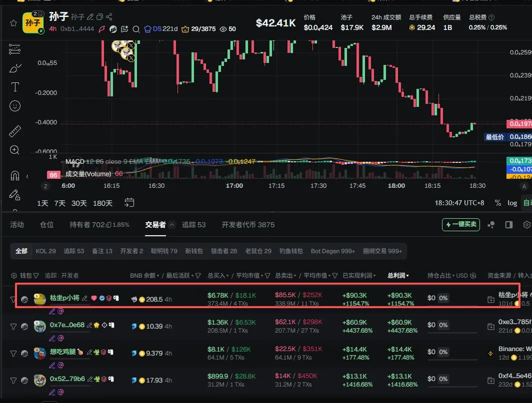Click the 最低价 label on chart
Screen dimensions: 532x403
(494, 137)
